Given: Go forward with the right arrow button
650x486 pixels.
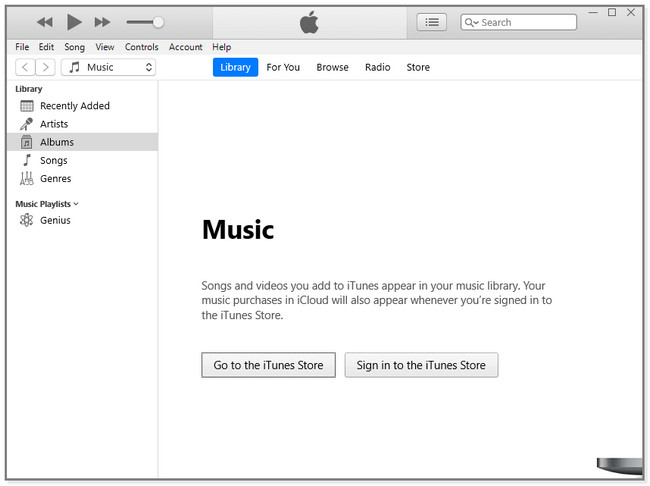Looking at the screenshot, I should (x=45, y=67).
